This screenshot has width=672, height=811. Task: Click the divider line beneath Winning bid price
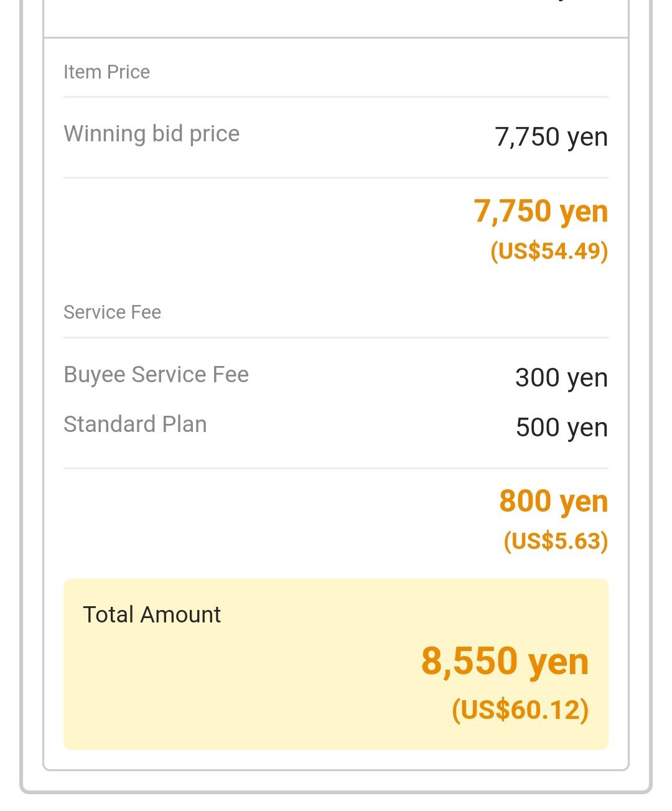coord(336,178)
